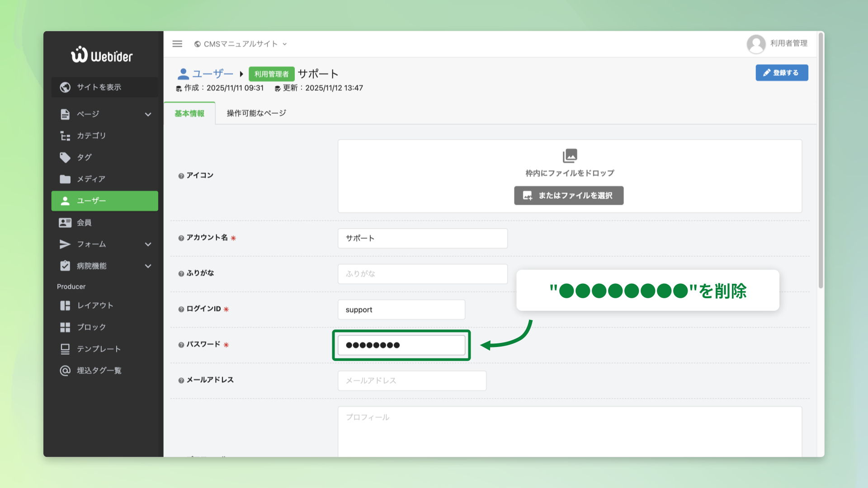Click help icon next to アカウント名 label

[181, 238]
